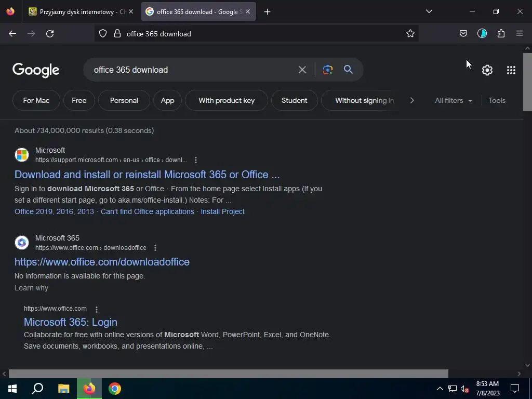Open the search Tools menu

(x=497, y=100)
